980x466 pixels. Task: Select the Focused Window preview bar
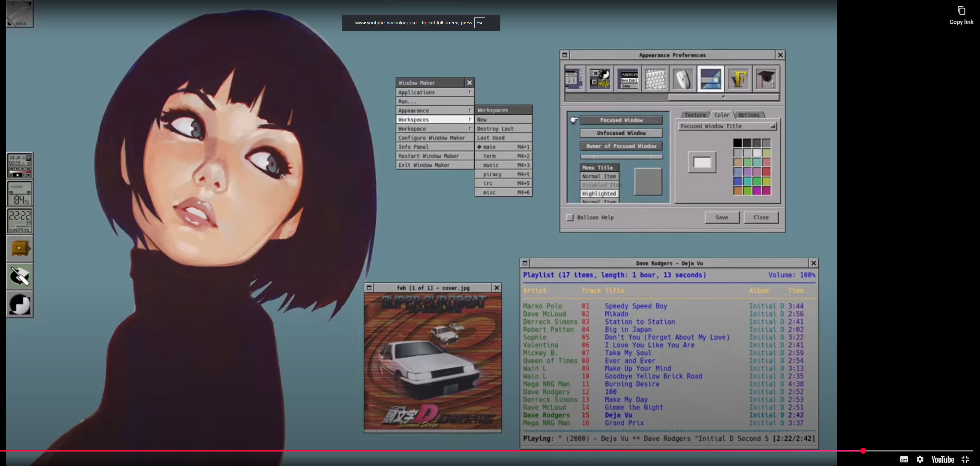pos(621,120)
